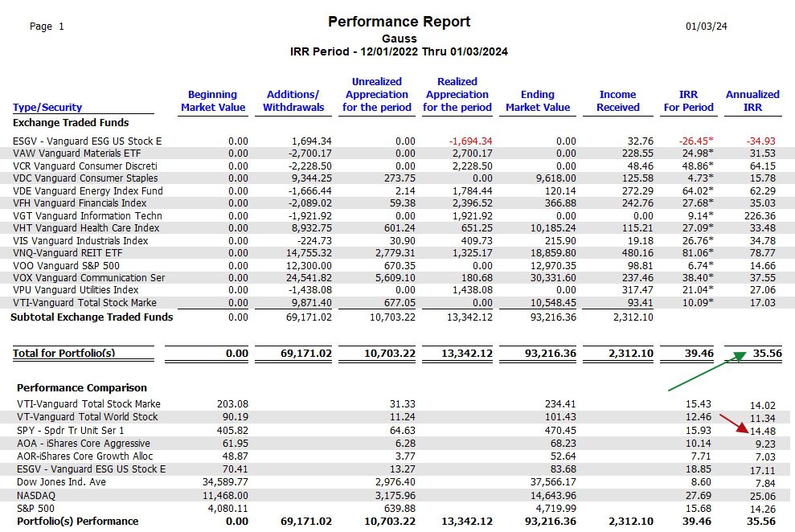
Task: Click the 01/03/24 report date
Action: pos(707,27)
